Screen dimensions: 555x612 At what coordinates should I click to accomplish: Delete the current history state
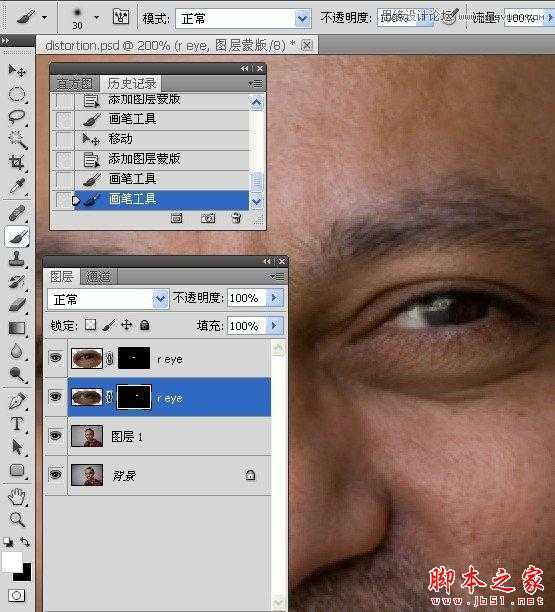tap(237, 218)
